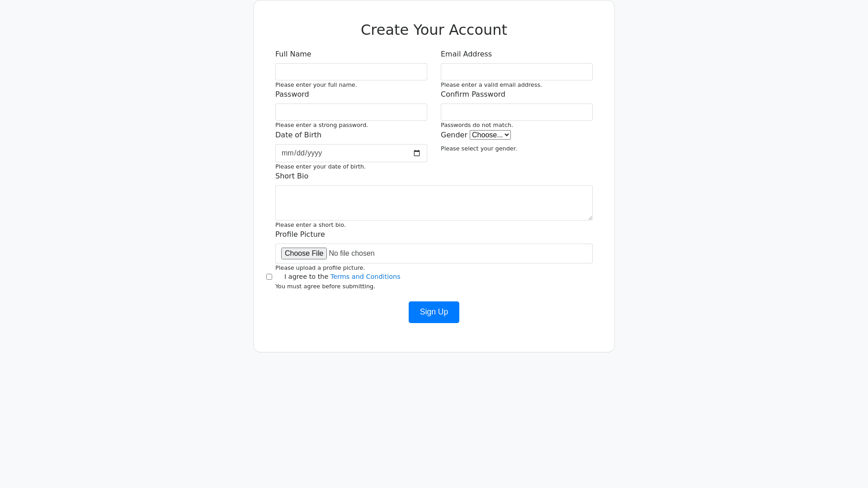The width and height of the screenshot is (868, 488).
Task: Click the Confirm Password label
Action: click(x=473, y=94)
